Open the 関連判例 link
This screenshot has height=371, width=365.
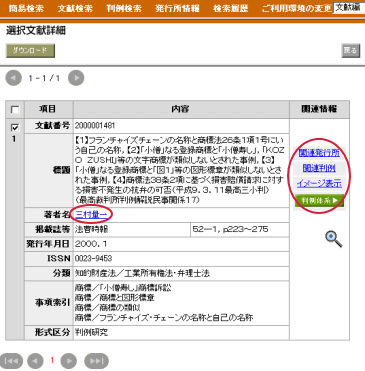(319, 168)
